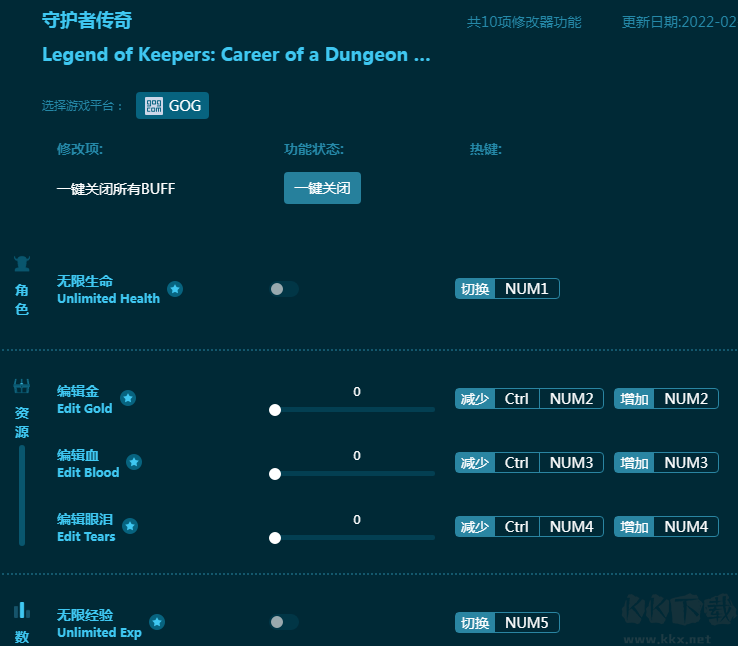Click the 增加 NUM2 hotkey for gold

[666, 399]
